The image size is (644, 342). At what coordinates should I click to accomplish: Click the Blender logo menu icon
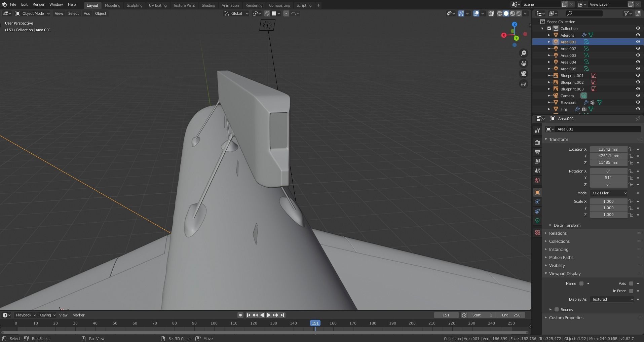pos(4,4)
